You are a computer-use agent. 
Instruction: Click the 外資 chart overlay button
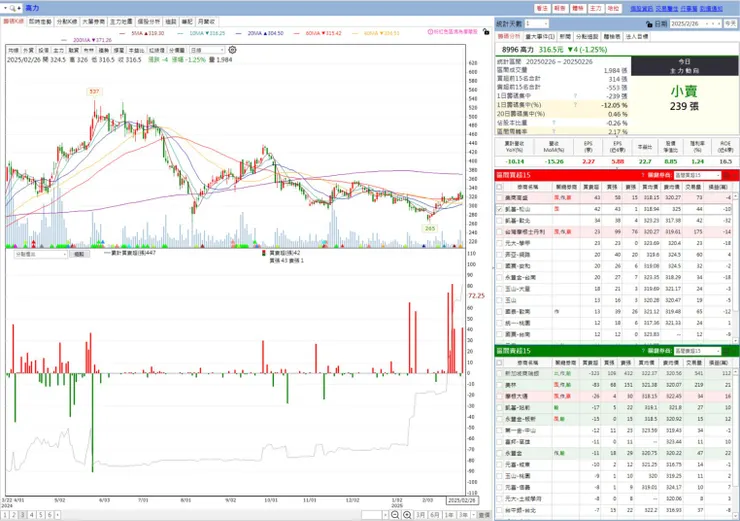click(28, 50)
